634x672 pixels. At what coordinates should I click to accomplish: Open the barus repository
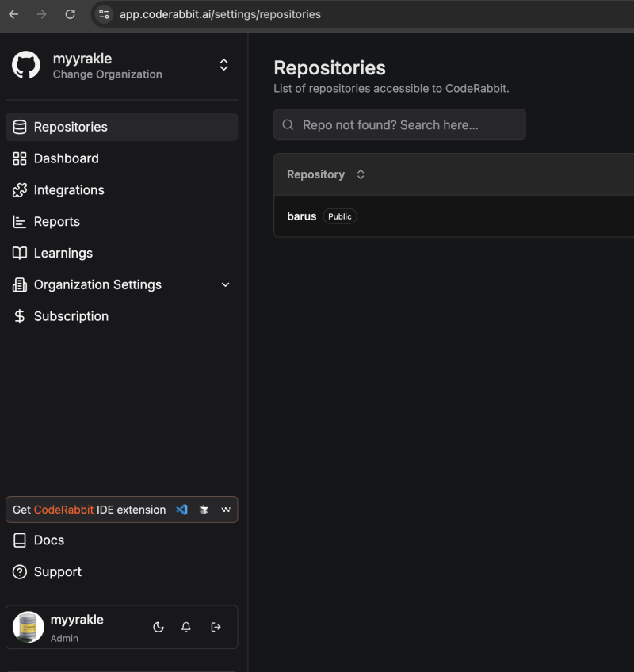coord(301,216)
